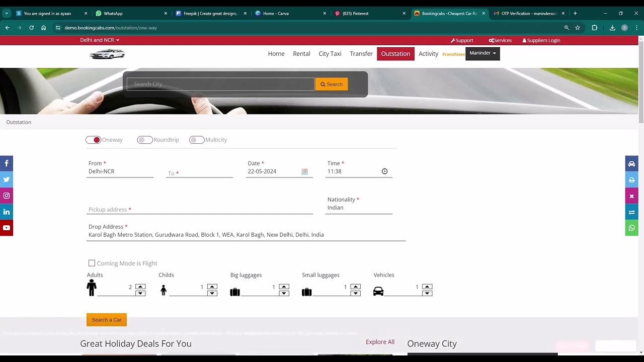Click the Search City input field
Viewport: 644px width, 362px height.
[x=220, y=84]
